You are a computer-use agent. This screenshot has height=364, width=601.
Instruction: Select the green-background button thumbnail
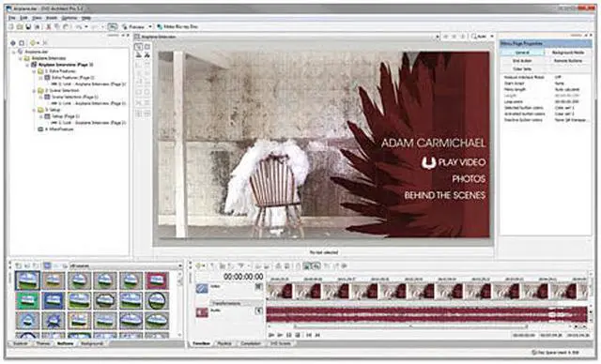[x=27, y=300]
